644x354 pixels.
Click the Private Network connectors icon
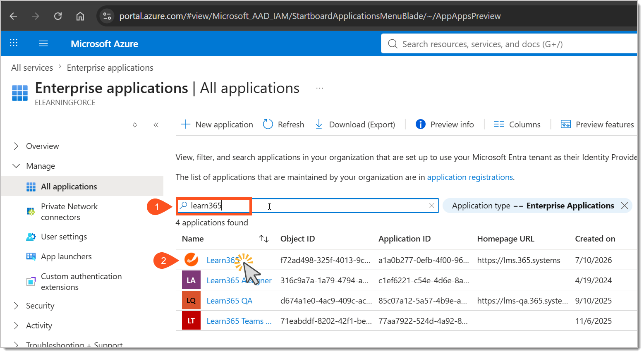point(31,212)
